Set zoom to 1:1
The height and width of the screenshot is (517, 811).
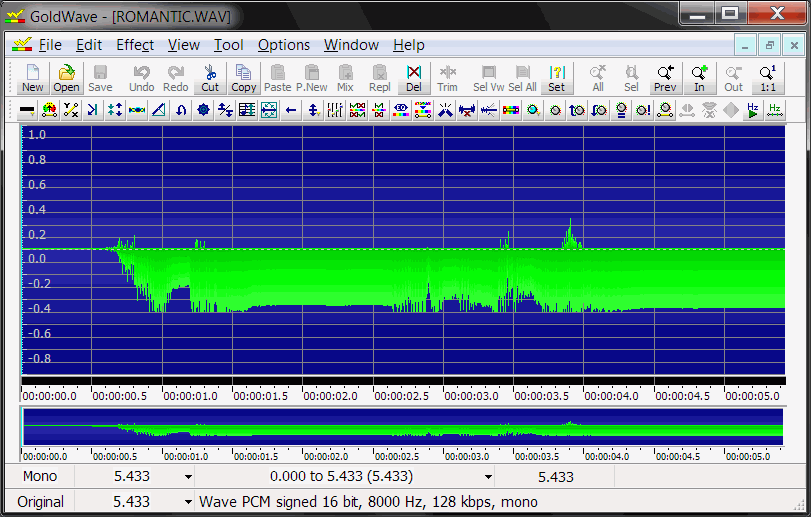pyautogui.click(x=768, y=78)
